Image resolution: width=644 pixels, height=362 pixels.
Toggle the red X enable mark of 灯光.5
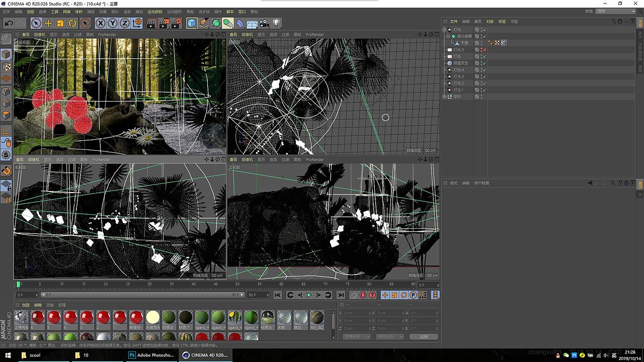[x=484, y=50]
